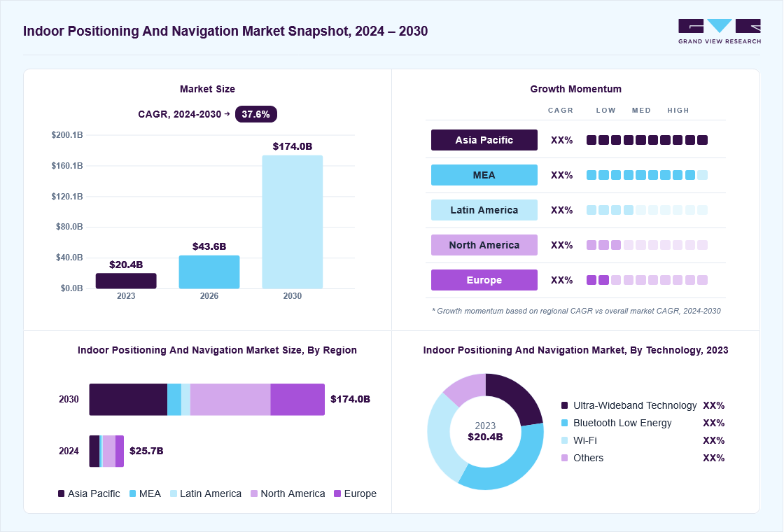The image size is (784, 532).
Task: Select the Wi-Fi light blue donut segment
Action: click(442, 442)
